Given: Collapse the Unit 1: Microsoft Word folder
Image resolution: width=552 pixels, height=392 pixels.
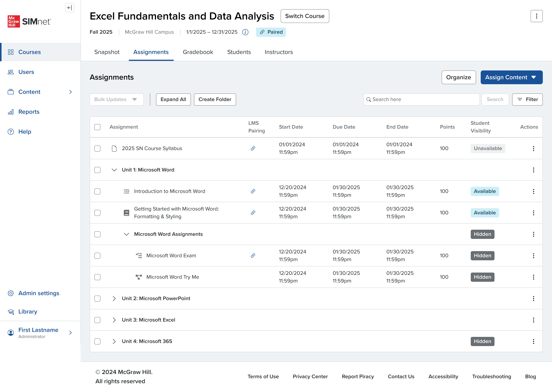Looking at the screenshot, I should click(114, 170).
